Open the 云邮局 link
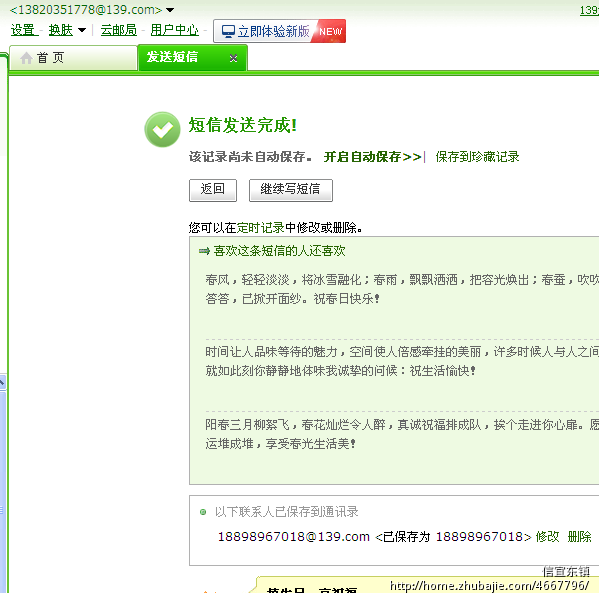 point(118,30)
